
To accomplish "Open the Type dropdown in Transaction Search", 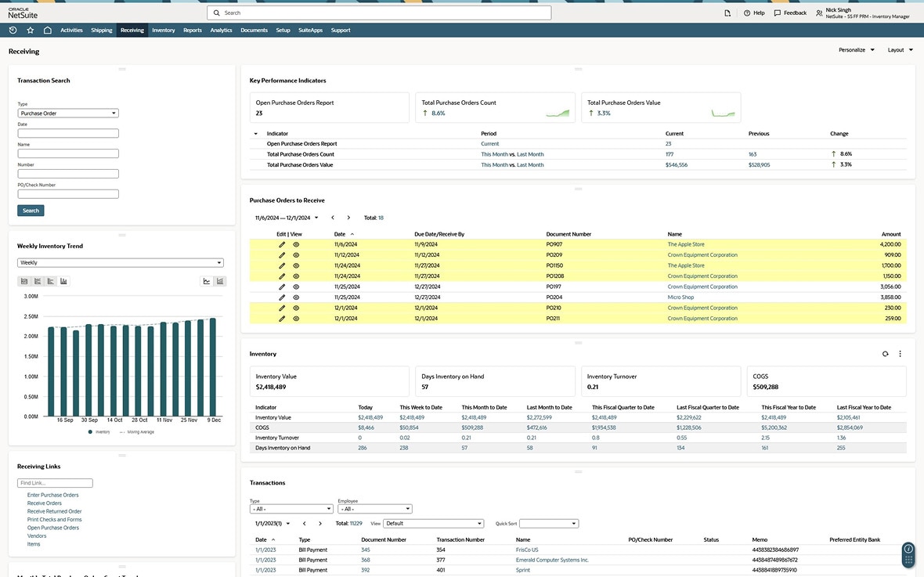I will (x=67, y=114).
